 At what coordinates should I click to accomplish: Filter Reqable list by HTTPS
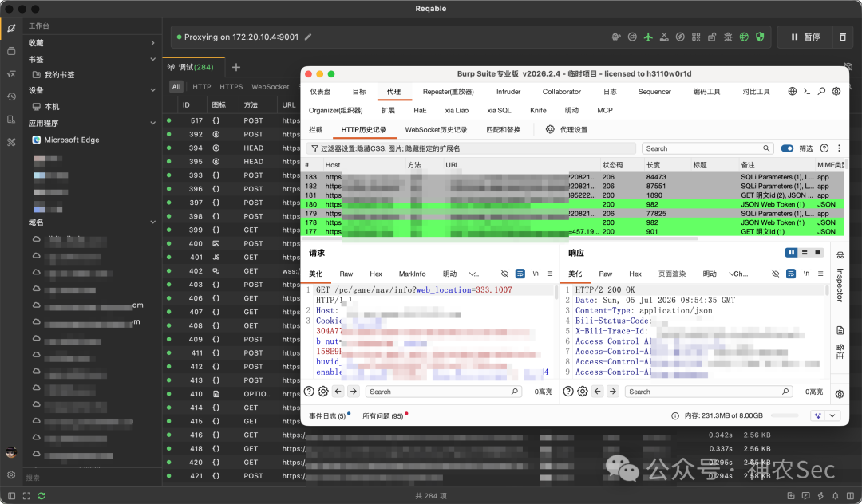pos(231,87)
